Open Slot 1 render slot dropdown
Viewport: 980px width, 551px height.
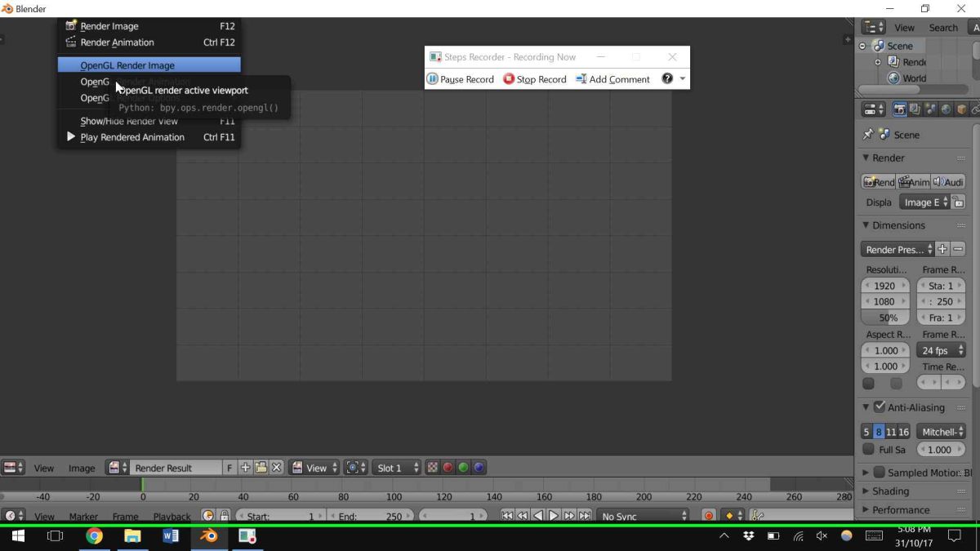coord(396,468)
